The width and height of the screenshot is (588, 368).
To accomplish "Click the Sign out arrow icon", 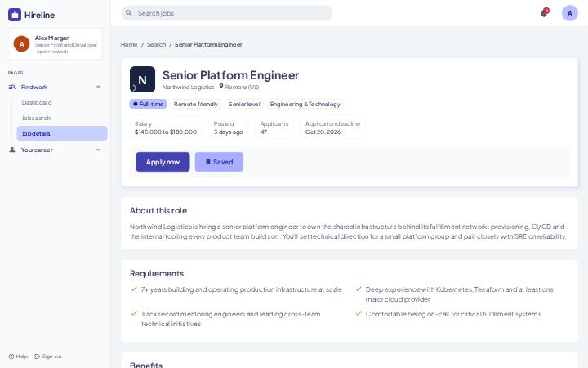I will click(x=37, y=357).
